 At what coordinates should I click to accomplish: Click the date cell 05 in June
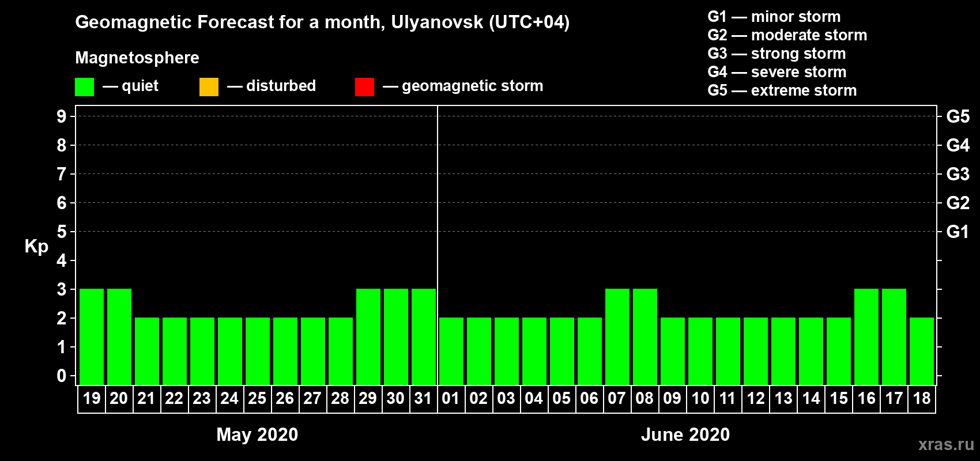click(562, 399)
